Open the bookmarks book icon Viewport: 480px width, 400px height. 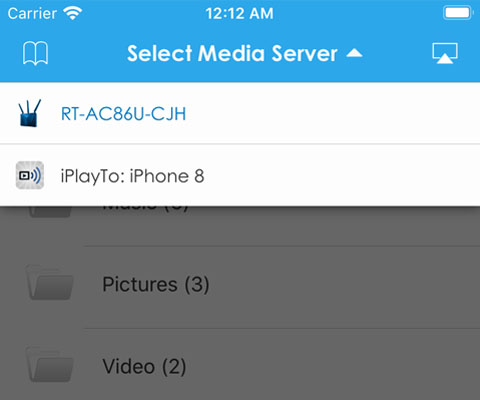[x=35, y=53]
